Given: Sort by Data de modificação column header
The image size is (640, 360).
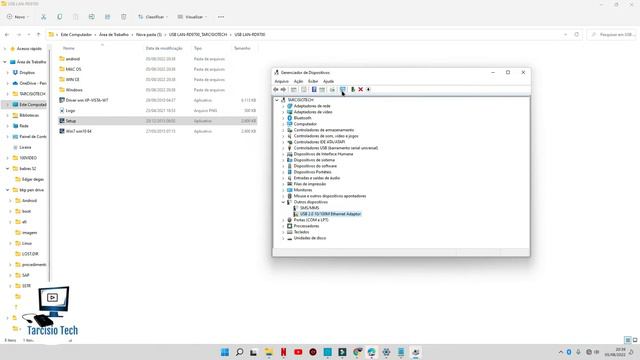Looking at the screenshot, I should coord(164,48).
